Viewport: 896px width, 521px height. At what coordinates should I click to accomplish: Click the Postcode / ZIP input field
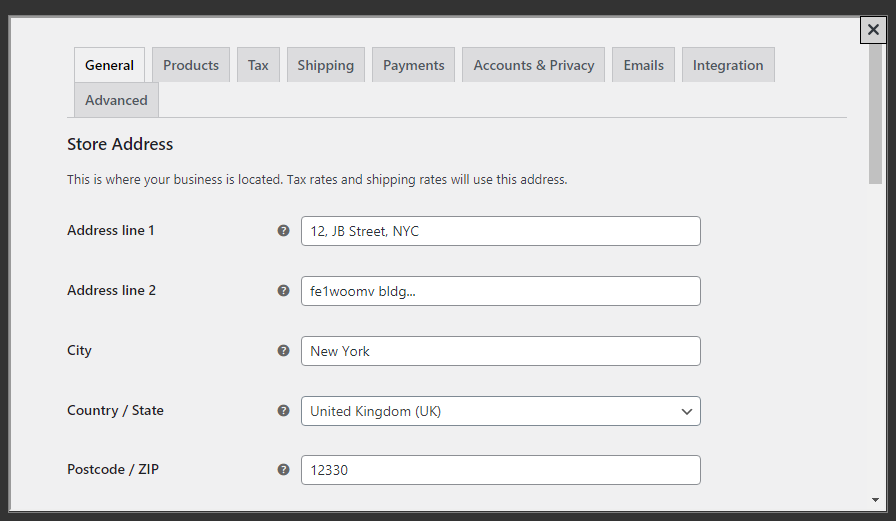coord(500,470)
